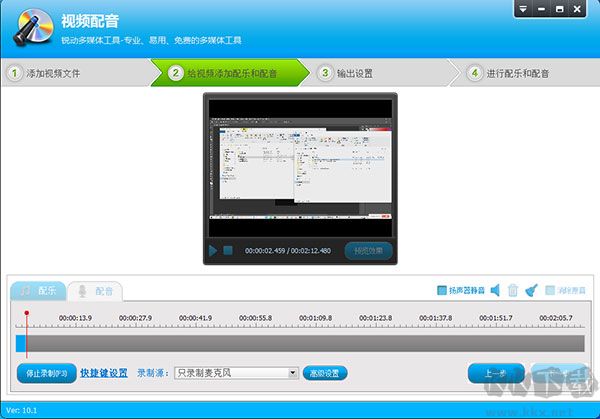The width and height of the screenshot is (600, 419).
Task: Click the speaker volume icon
Action: (x=494, y=291)
